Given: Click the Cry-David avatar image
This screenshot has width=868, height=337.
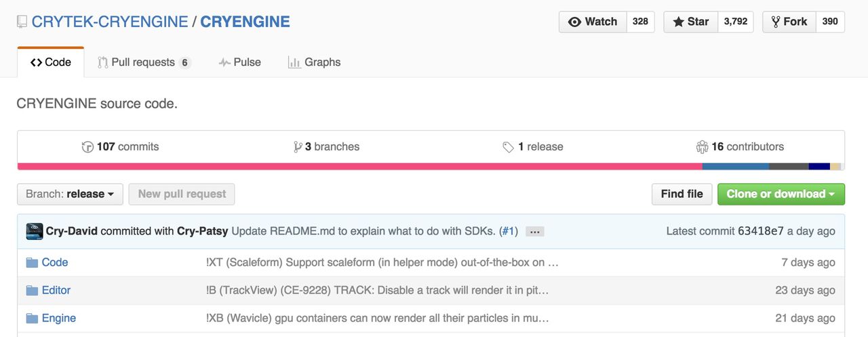Looking at the screenshot, I should [x=35, y=231].
